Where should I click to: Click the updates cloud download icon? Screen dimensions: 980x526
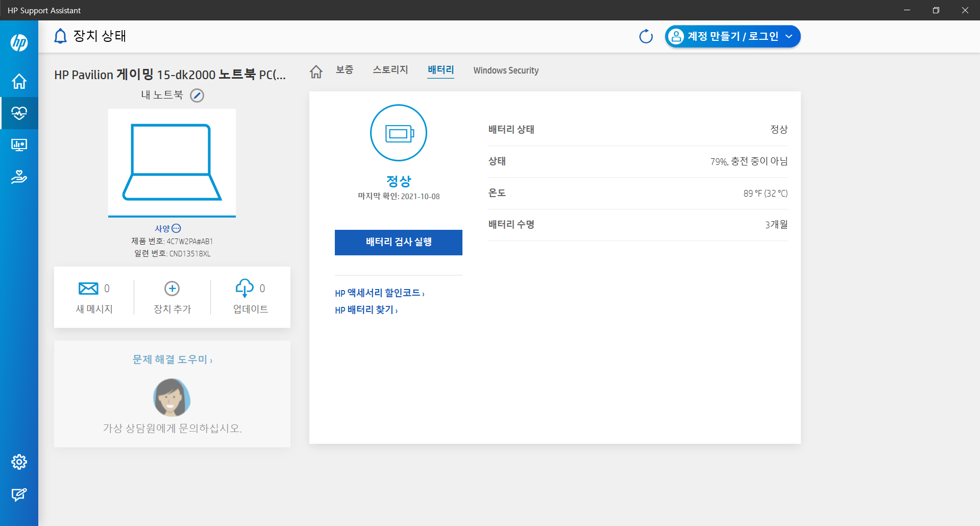pyautogui.click(x=244, y=288)
